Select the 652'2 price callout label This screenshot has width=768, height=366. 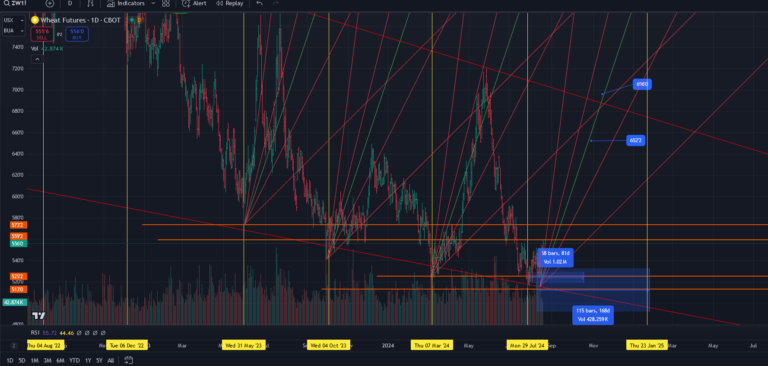pos(635,141)
